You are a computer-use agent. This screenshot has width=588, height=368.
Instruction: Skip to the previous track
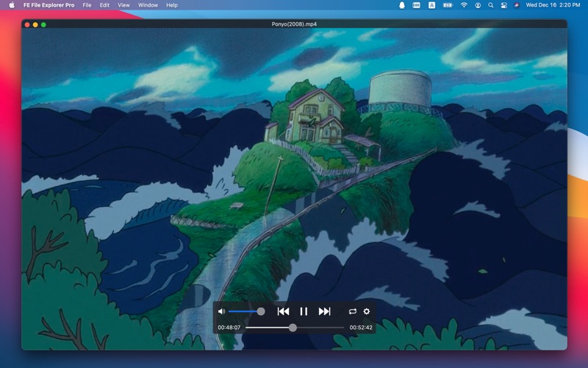[283, 311]
